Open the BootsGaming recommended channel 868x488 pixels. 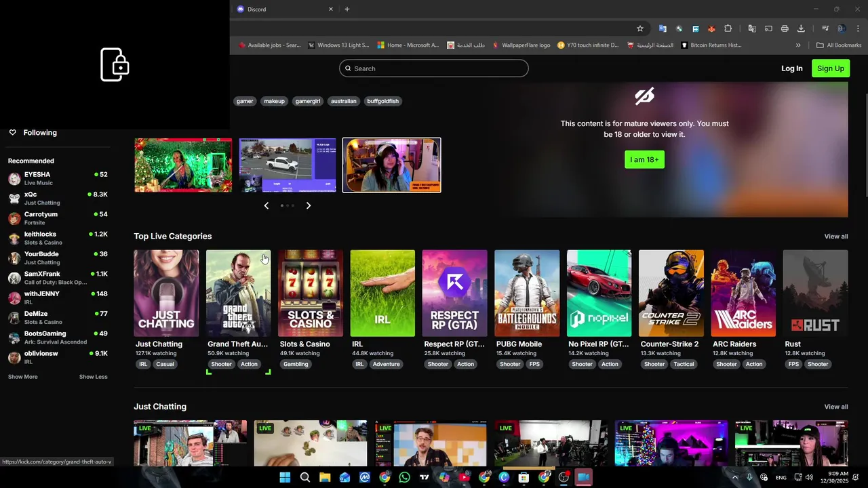tap(58, 338)
